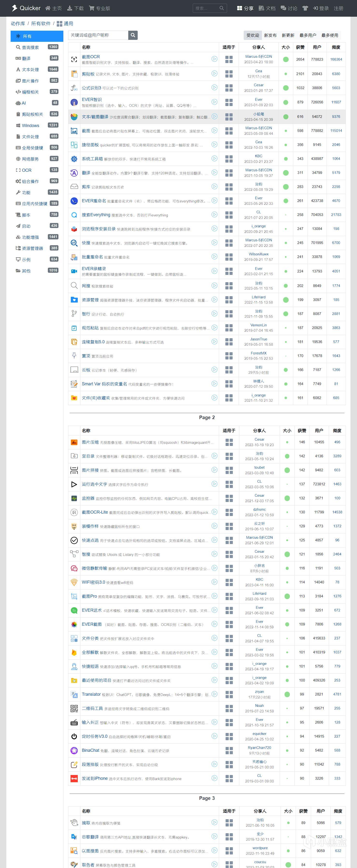Open the 专业版 navigation item
Screen dimensions: 357x868
pos(100,8)
